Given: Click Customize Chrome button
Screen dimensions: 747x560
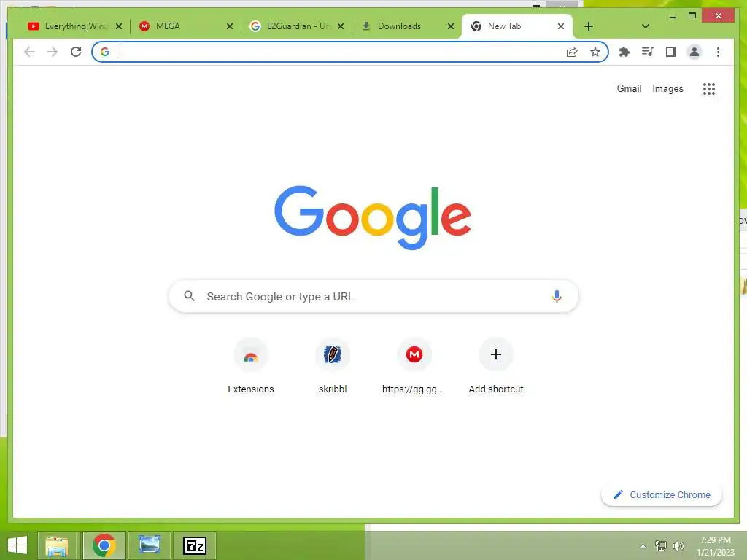Looking at the screenshot, I should [661, 495].
